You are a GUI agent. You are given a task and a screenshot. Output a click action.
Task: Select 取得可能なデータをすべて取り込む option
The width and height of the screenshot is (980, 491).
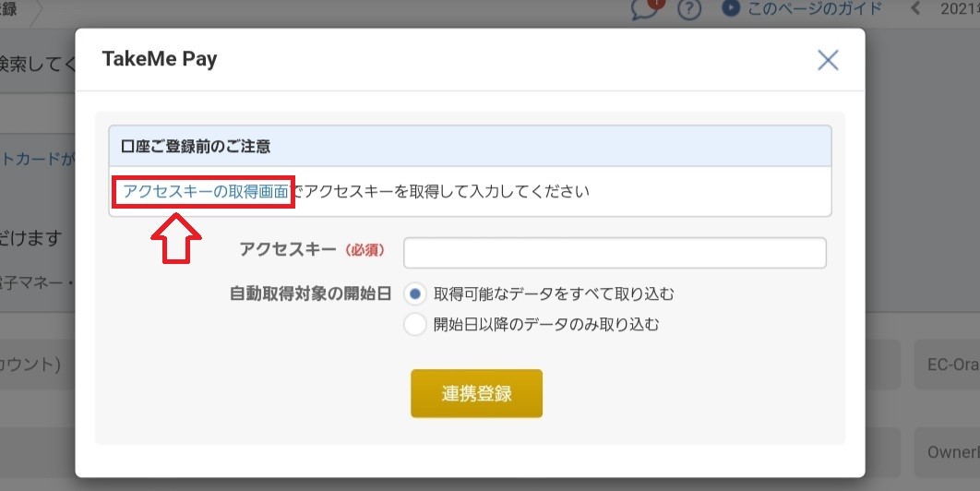415,293
